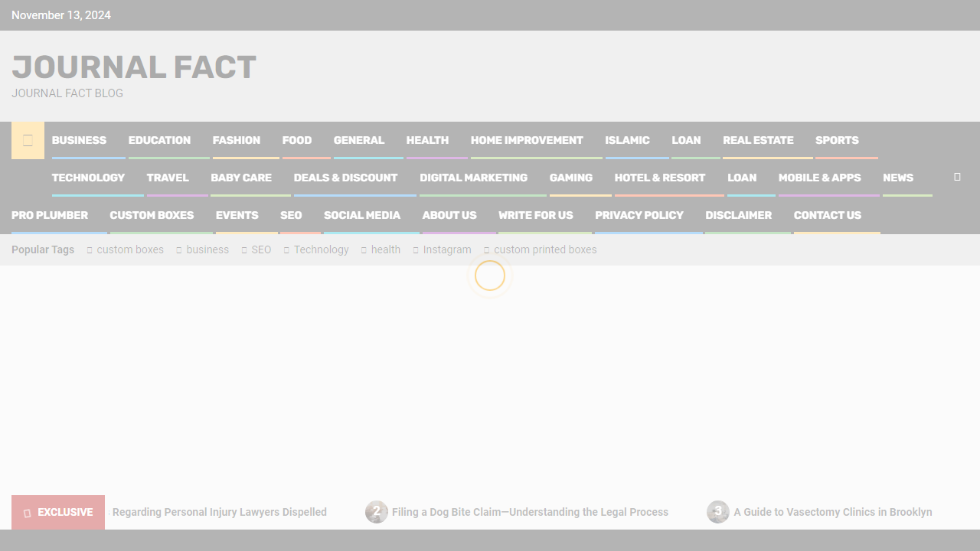This screenshot has height=551, width=980.
Task: Select Digital Marketing in the navigation
Action: point(473,178)
